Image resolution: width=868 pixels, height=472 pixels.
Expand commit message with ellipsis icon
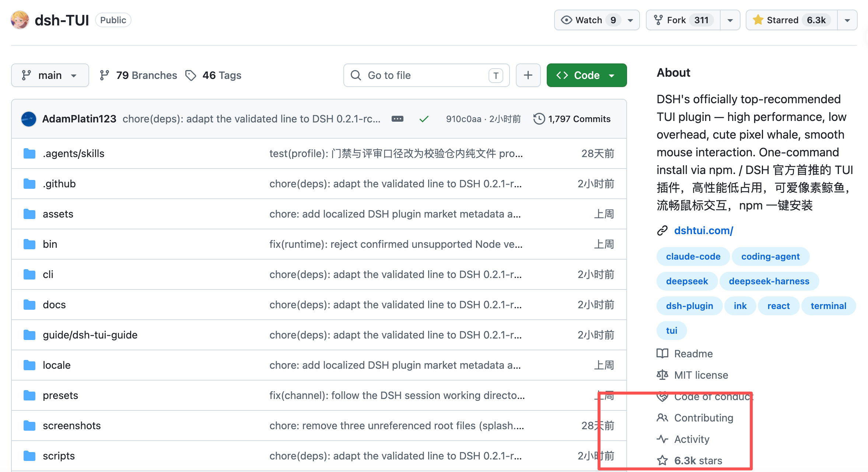[x=397, y=119]
